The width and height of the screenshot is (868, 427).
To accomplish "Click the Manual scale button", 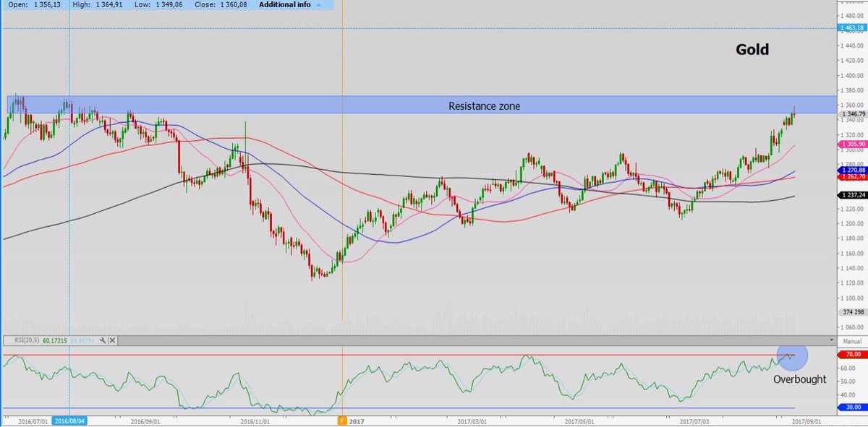I will pyautogui.click(x=851, y=340).
